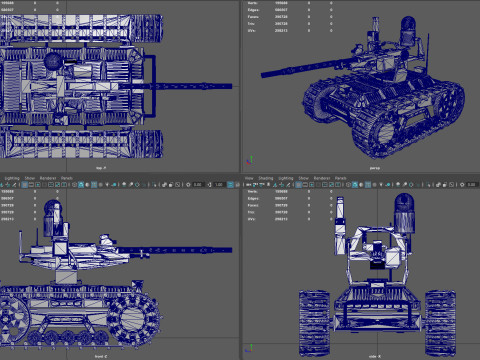Click Select Camera icon in side view toolbar
480x360 pixels.
[248, 185]
